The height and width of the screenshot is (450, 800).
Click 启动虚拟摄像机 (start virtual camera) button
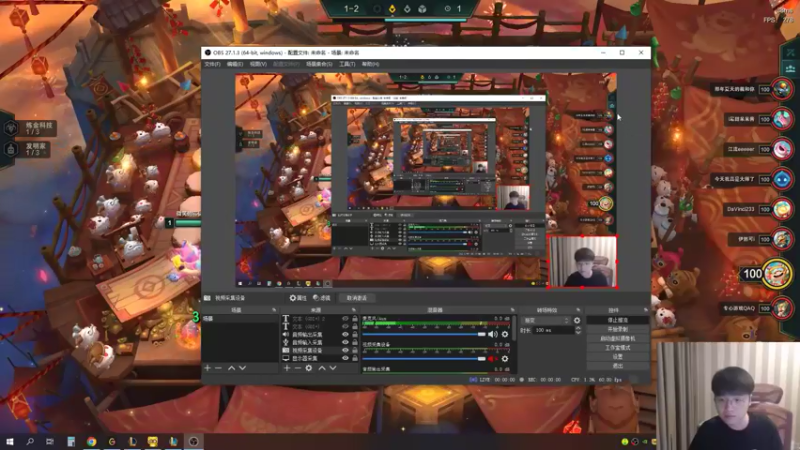(617, 339)
